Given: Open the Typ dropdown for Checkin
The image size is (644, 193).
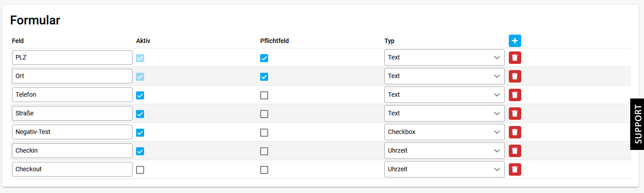Looking at the screenshot, I should (x=444, y=151).
